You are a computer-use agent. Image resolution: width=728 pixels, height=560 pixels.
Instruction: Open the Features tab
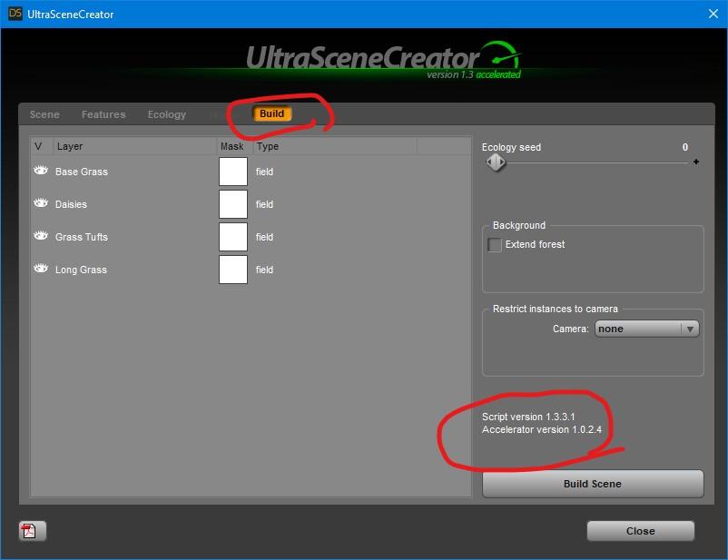tap(103, 114)
